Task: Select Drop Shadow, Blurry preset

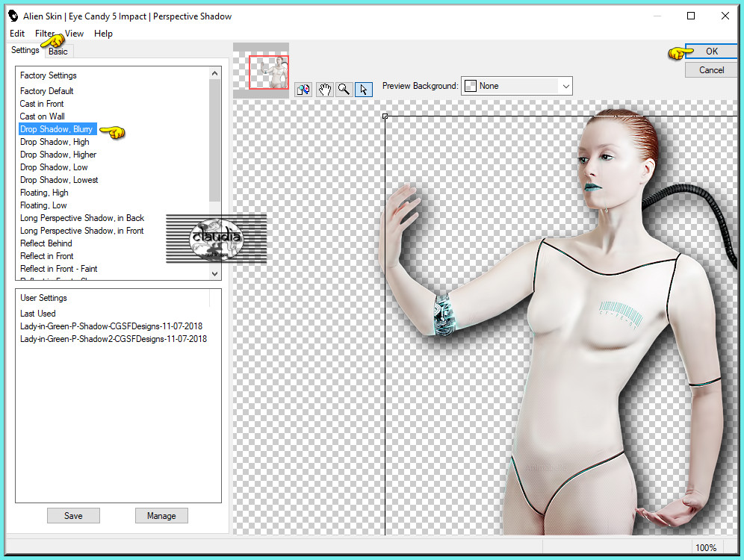Action: click(x=58, y=129)
